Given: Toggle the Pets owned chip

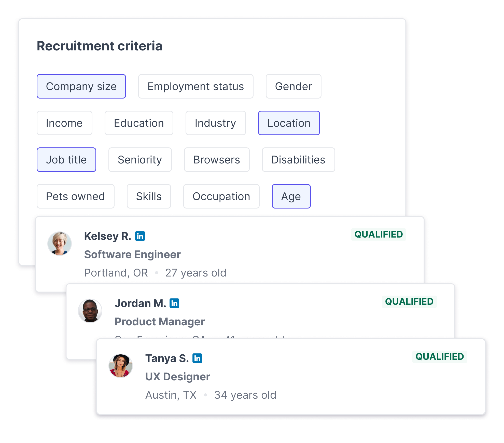Looking at the screenshot, I should tap(76, 196).
